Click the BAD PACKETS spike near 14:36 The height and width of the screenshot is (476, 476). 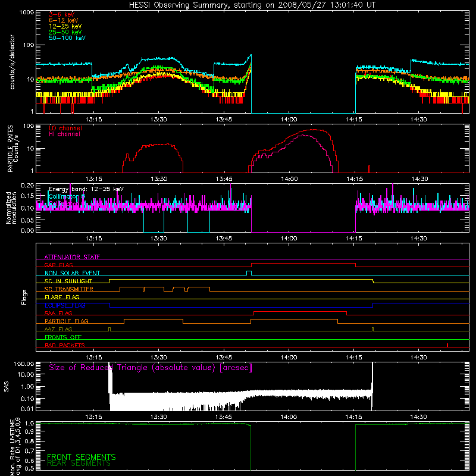tap(447, 345)
